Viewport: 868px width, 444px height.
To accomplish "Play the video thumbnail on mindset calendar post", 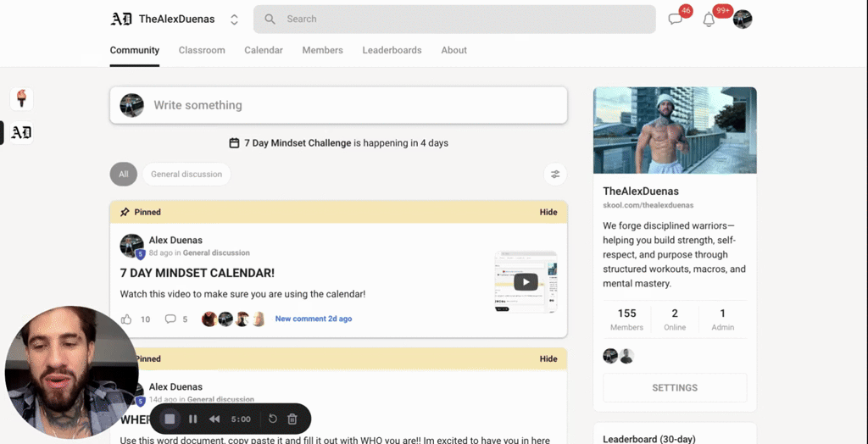I will pyautogui.click(x=526, y=282).
